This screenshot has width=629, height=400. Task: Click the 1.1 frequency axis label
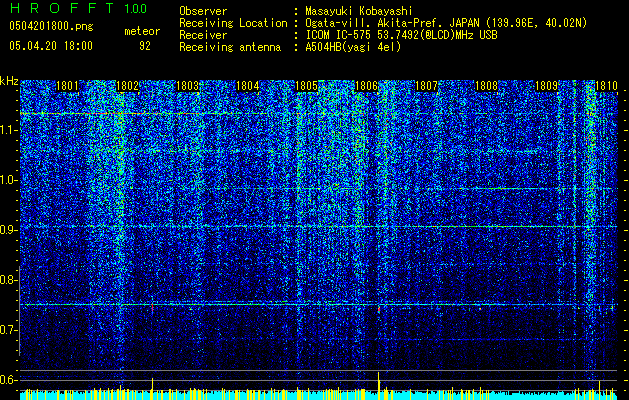(9, 130)
